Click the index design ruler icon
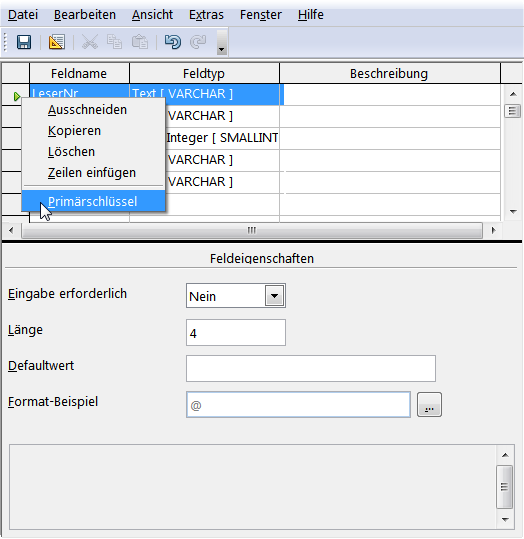Image resolution: width=524 pixels, height=539 pixels. [57, 42]
